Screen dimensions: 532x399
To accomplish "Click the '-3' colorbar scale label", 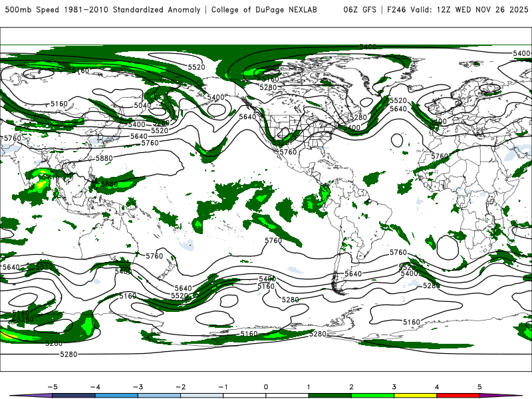I will pos(138,387).
